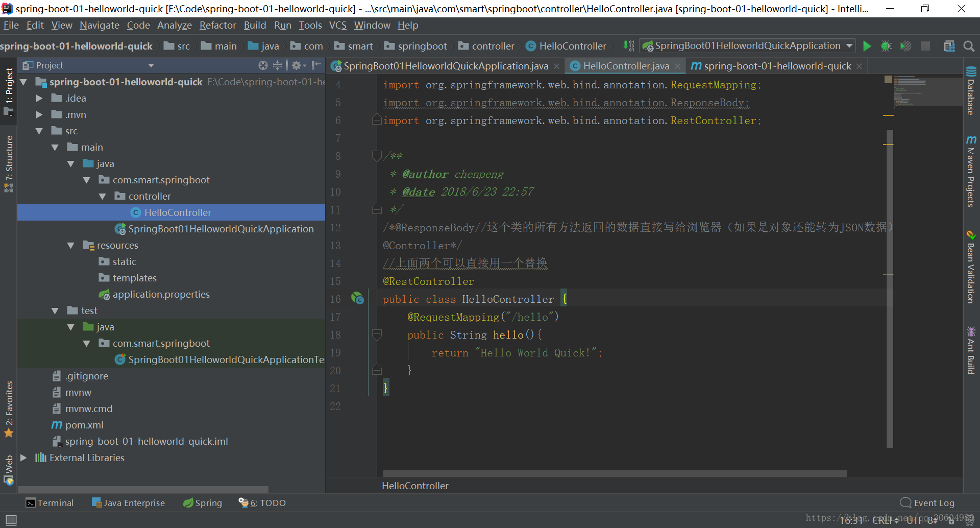Fold the hello method at line 18

click(377, 334)
